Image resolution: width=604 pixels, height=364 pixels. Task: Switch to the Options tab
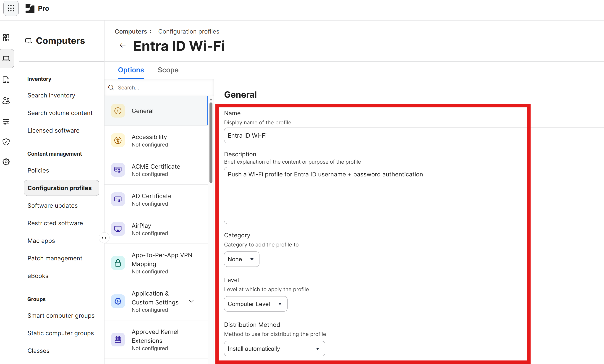click(131, 70)
